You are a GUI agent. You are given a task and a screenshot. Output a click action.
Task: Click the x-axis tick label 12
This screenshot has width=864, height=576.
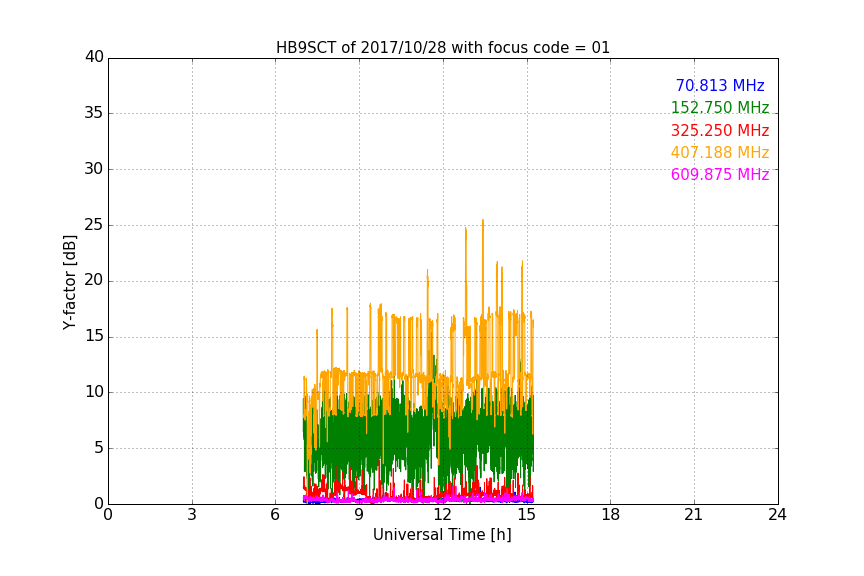tap(442, 515)
